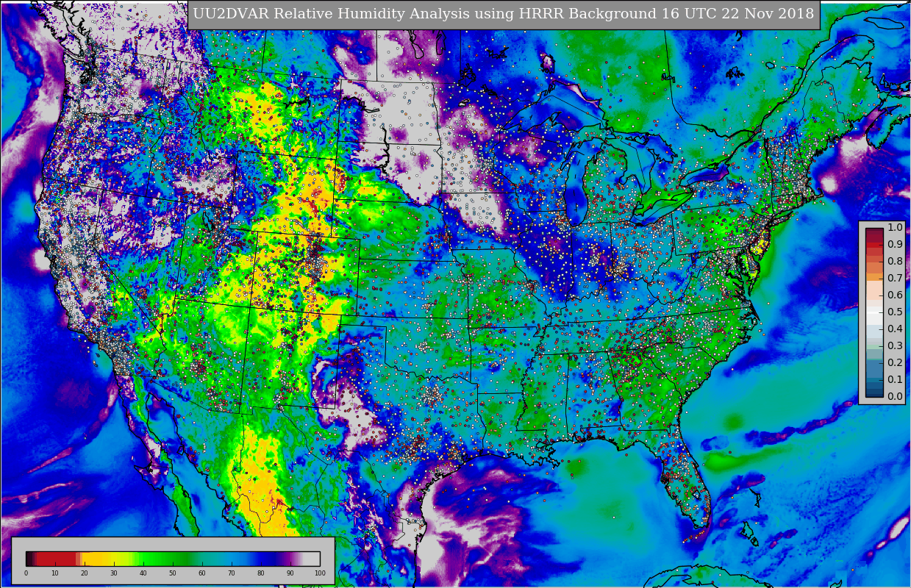Screen dimensions: 911x588
Task: Pick the yellow swatch on humidity colorbar
Action: pos(98,559)
